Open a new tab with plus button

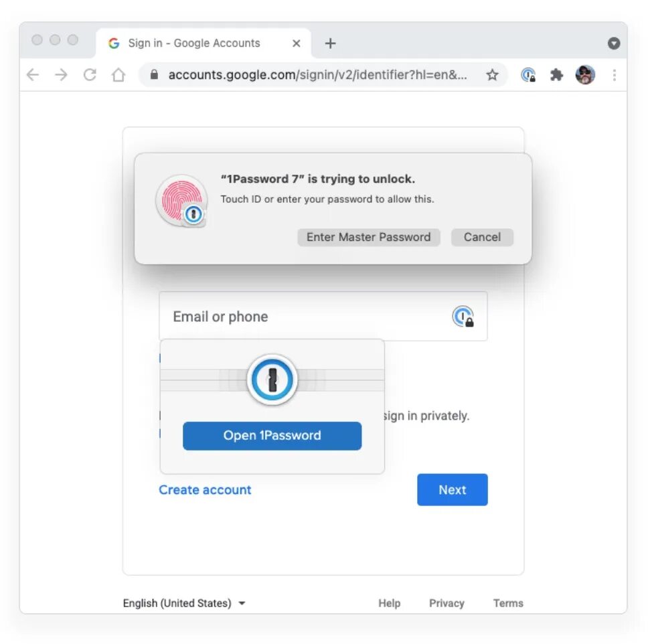click(x=330, y=43)
